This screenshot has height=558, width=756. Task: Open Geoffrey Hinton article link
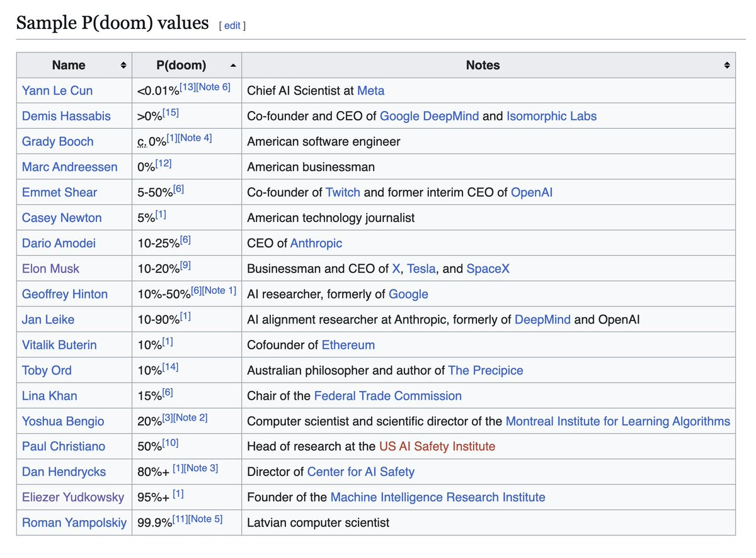pyautogui.click(x=65, y=294)
